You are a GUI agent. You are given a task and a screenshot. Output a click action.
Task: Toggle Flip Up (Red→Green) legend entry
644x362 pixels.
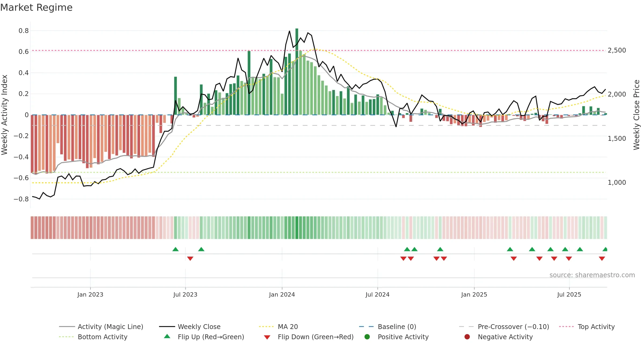point(204,337)
